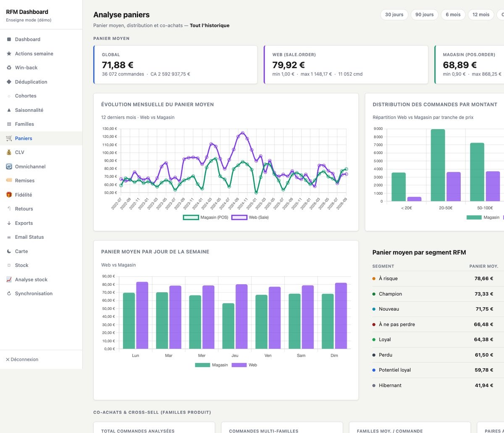This screenshot has width=504, height=433.
Task: Navigate to Cohortes
Action: tap(41, 96)
